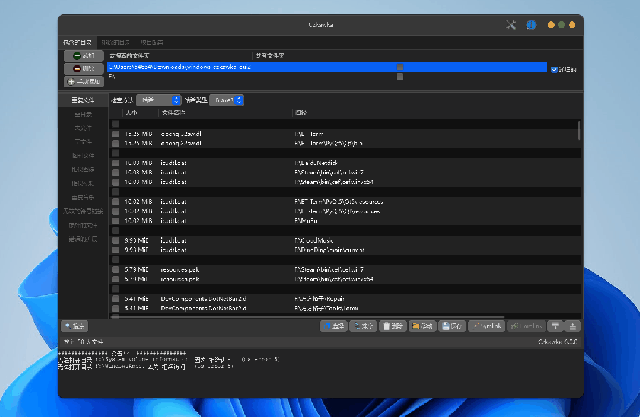Viewport: 640px width, 417px height.
Task: Check the box for first resources.pak row
Action: point(115,270)
